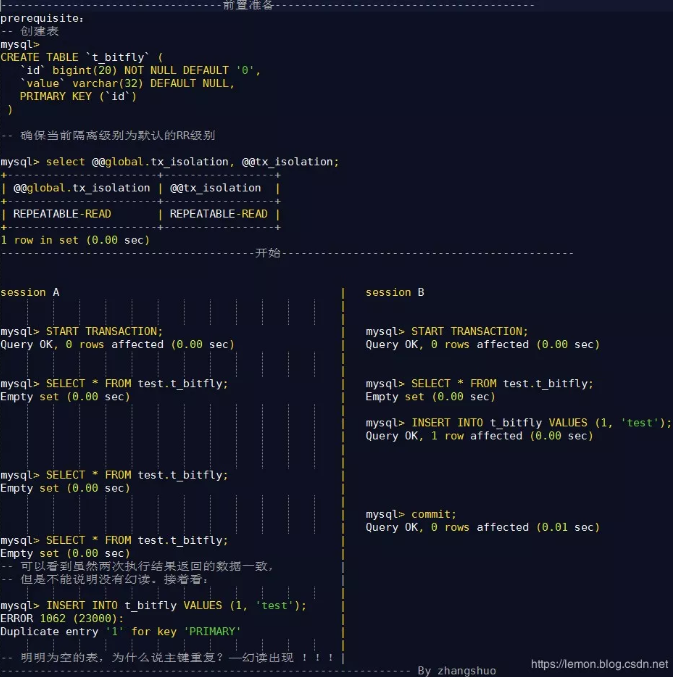
Task: Click the "1 row in set (0.00 sec)" line
Action: 75,240
